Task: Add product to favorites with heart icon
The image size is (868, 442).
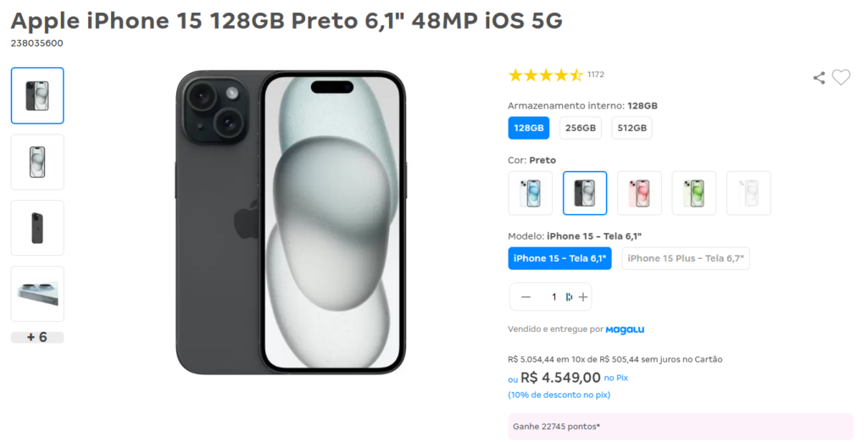Action: [x=841, y=78]
